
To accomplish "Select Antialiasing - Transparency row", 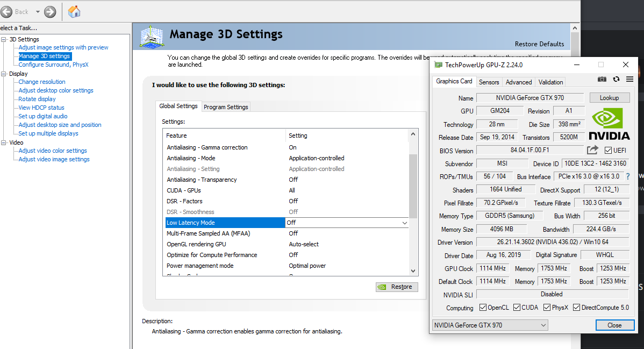I will (287, 180).
